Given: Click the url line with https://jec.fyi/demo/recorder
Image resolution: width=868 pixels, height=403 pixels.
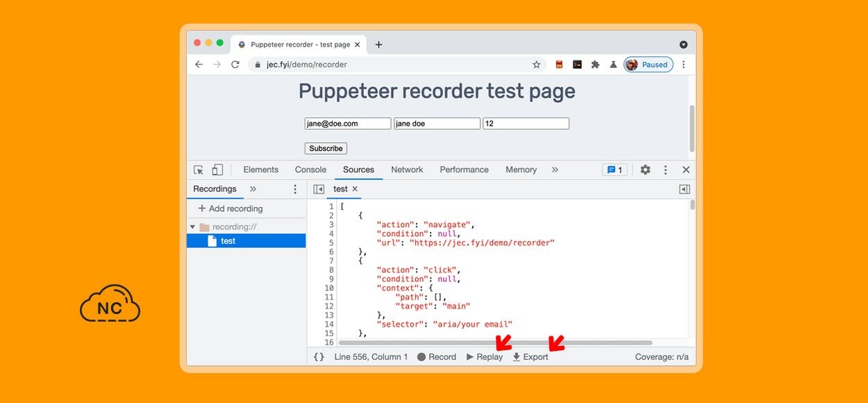Looking at the screenshot, I should [x=465, y=242].
